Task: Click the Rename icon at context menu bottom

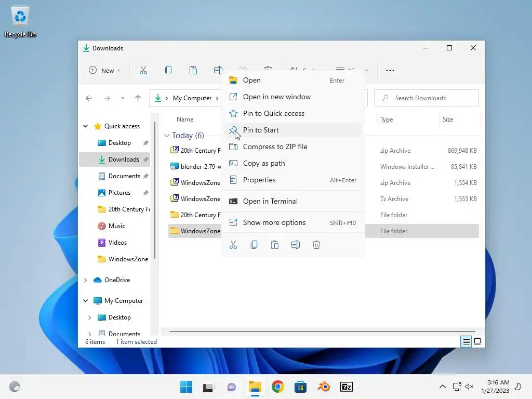Action: [x=296, y=245]
